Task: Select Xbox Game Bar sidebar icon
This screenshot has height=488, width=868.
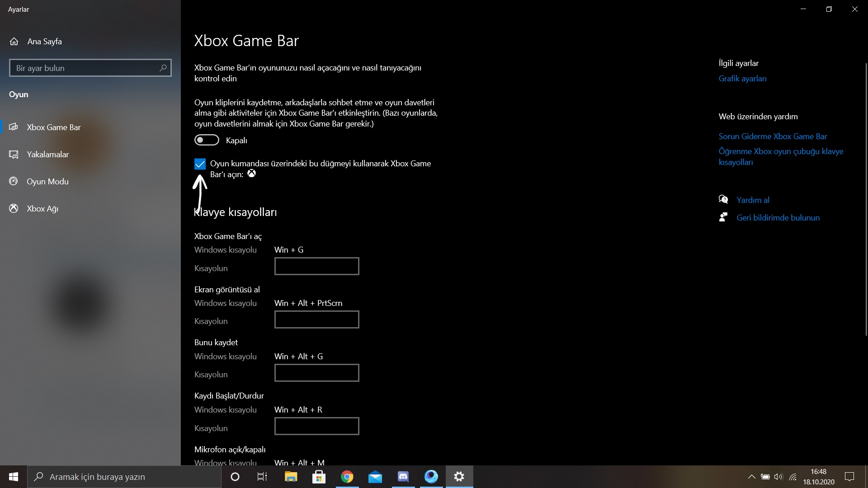Action: [14, 127]
